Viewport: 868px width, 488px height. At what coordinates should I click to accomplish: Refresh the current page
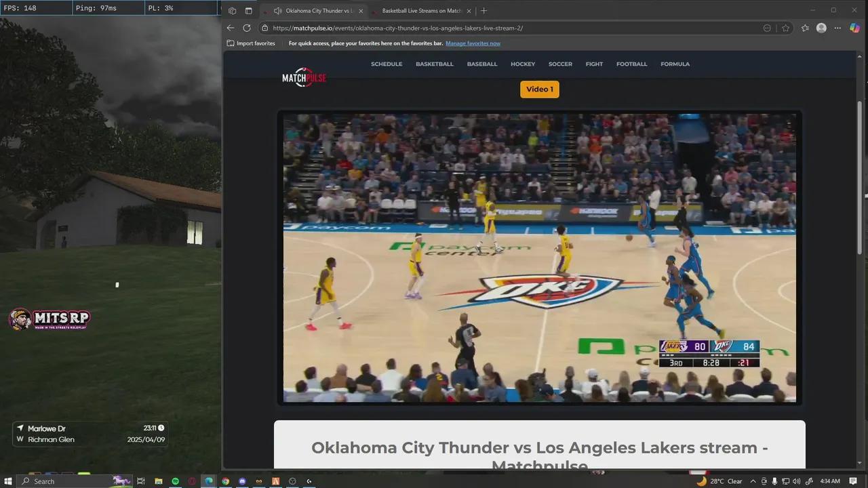click(247, 28)
